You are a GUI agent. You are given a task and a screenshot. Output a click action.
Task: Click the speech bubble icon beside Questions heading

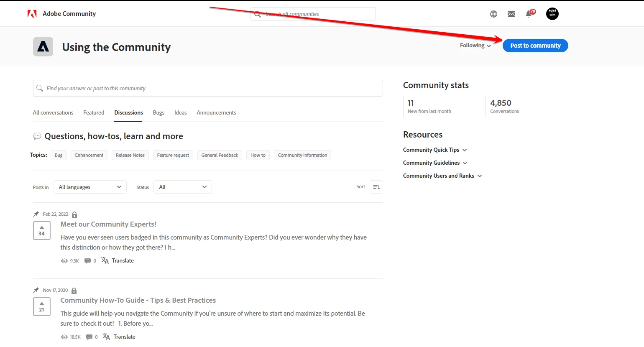click(x=37, y=136)
